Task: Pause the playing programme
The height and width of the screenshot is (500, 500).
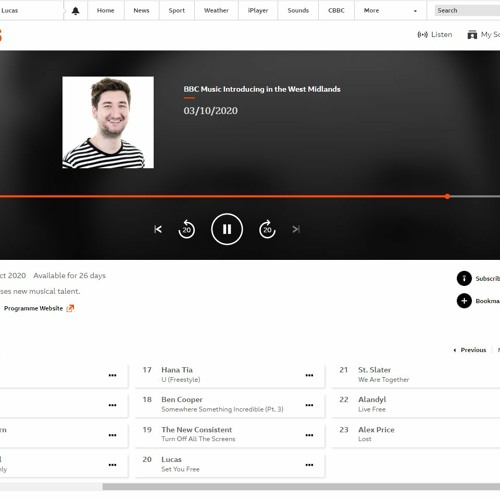Action: coord(227,229)
